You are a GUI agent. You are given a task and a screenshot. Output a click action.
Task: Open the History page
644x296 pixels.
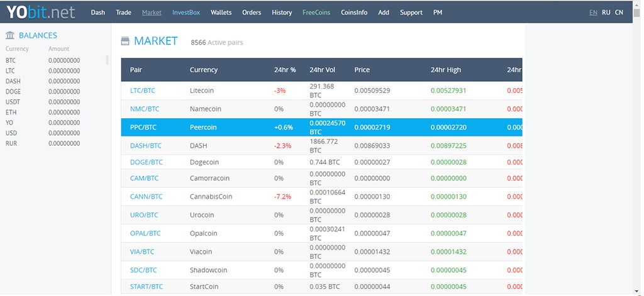tap(282, 13)
